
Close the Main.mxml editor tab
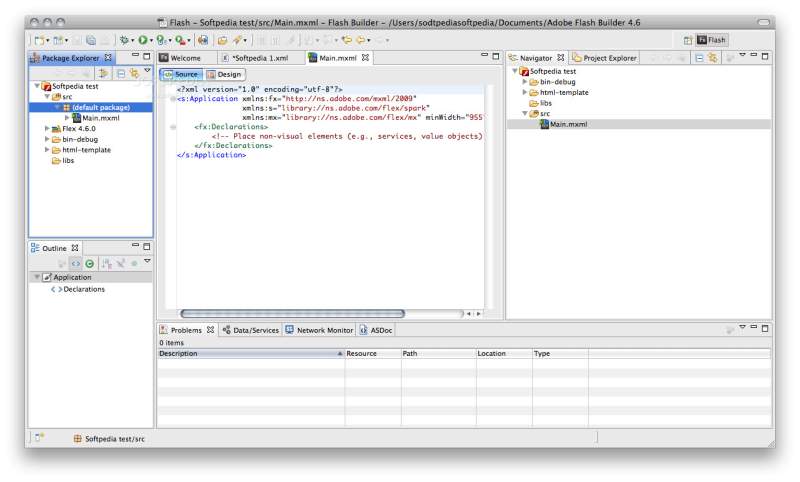(x=365, y=58)
